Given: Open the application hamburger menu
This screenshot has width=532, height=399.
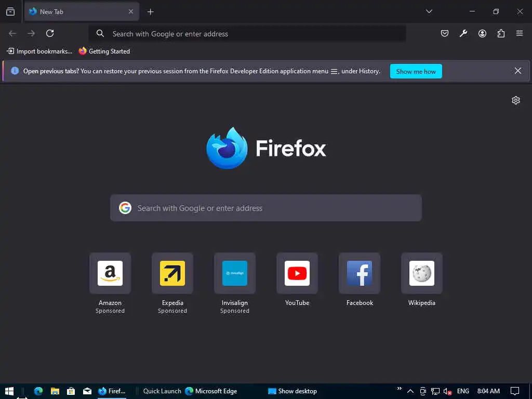Looking at the screenshot, I should click(520, 33).
